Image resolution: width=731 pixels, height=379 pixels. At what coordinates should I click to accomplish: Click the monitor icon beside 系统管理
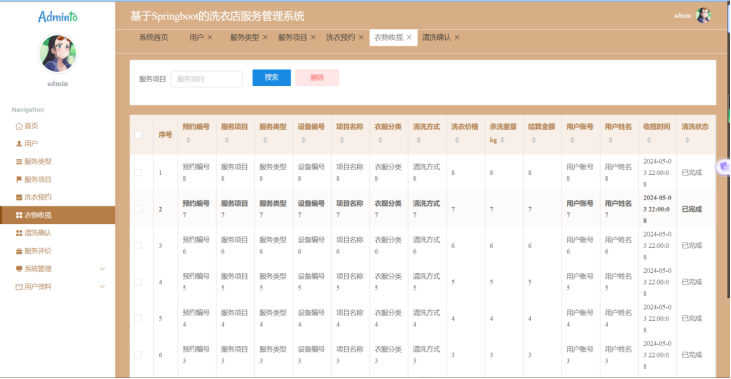click(19, 269)
